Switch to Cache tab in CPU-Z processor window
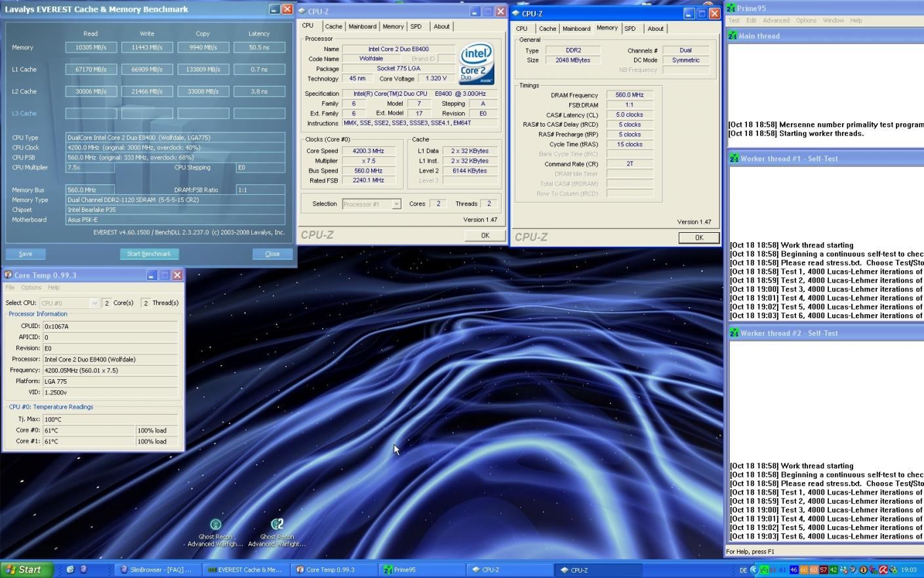 333,26
